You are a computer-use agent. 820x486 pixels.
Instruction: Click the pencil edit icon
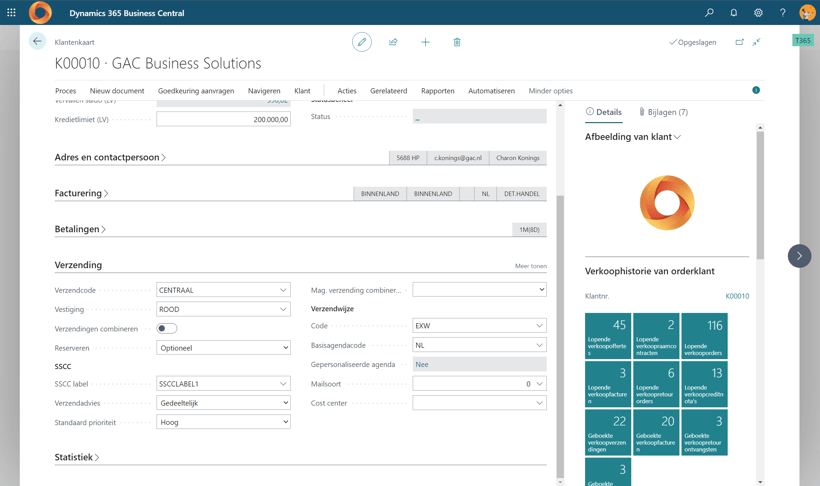[x=362, y=42]
